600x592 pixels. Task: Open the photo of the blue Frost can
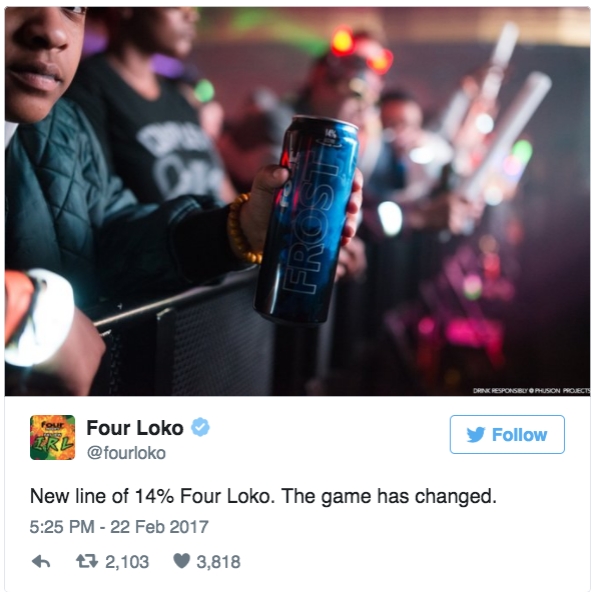[x=297, y=201]
